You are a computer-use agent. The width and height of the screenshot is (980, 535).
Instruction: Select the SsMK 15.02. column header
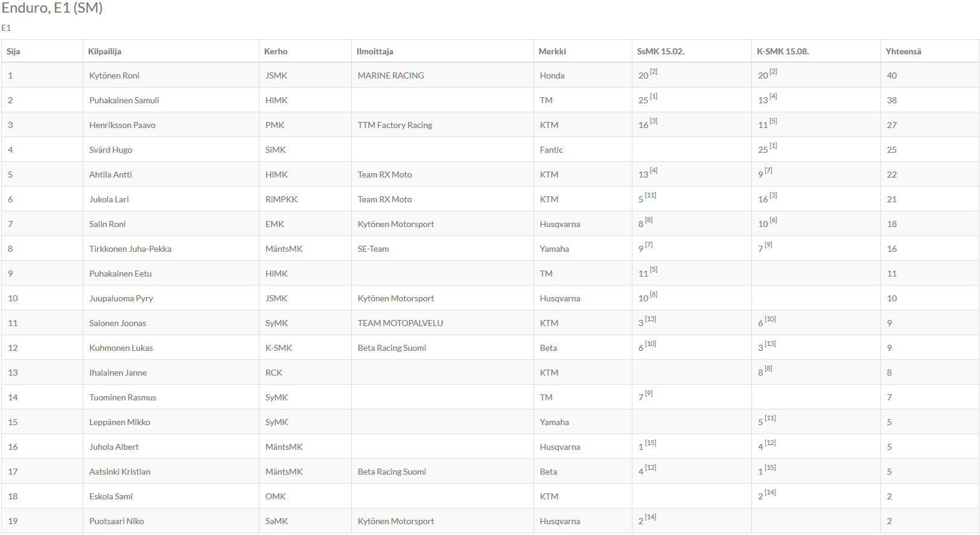[661, 51]
